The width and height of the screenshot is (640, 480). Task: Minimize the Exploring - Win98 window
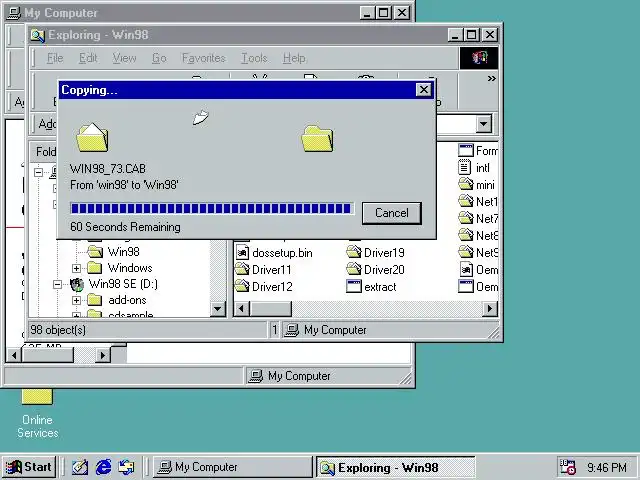click(x=455, y=35)
